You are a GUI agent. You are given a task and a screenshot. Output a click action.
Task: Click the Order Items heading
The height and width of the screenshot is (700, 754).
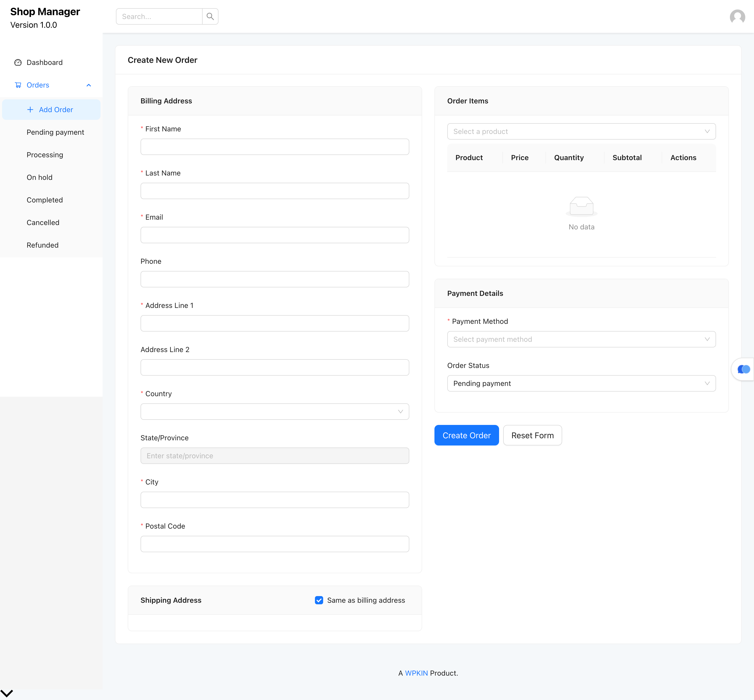[x=468, y=101]
